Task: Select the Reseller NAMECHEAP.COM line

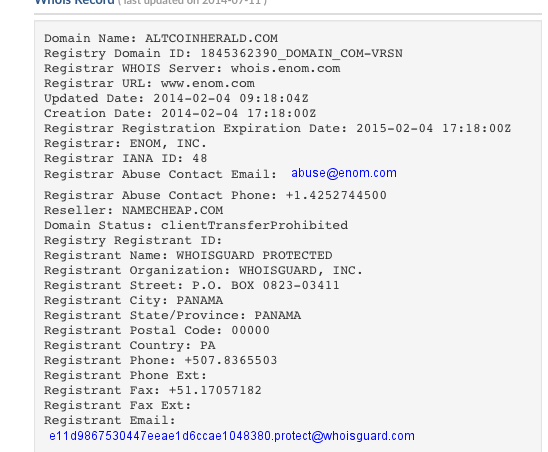Action: [x=134, y=210]
